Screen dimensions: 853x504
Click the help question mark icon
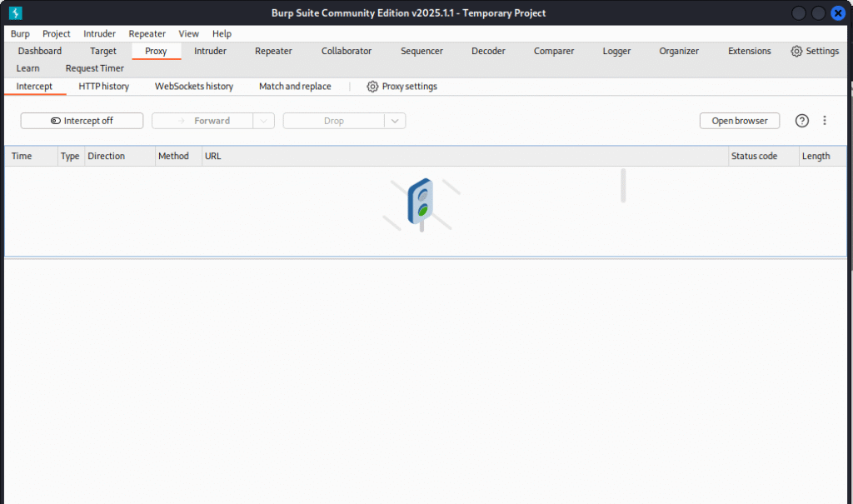(802, 121)
